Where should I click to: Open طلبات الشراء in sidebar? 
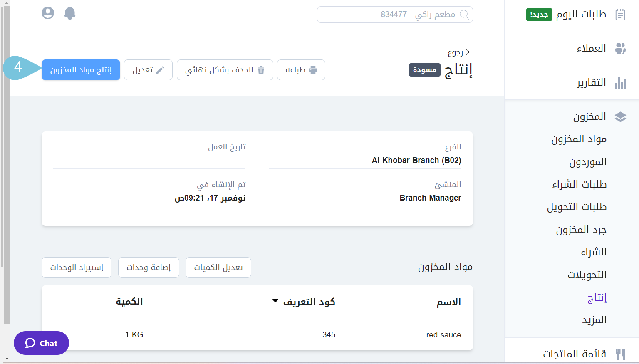coord(579,184)
